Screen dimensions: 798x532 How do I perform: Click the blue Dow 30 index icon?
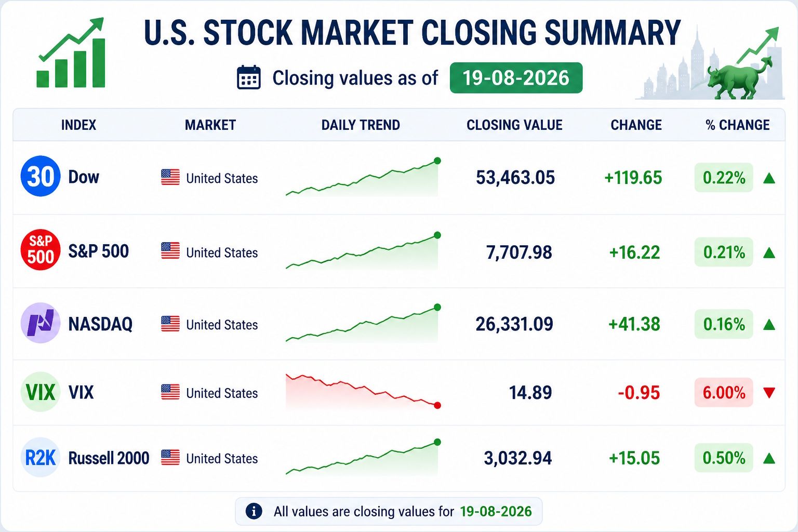click(x=41, y=177)
